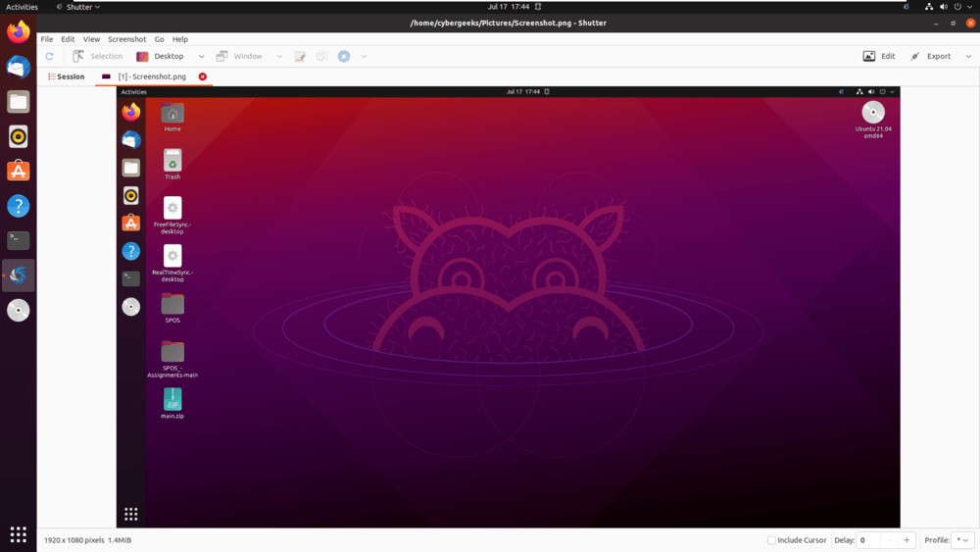
Task: Click the menu capture icon in toolbar
Action: tap(300, 56)
